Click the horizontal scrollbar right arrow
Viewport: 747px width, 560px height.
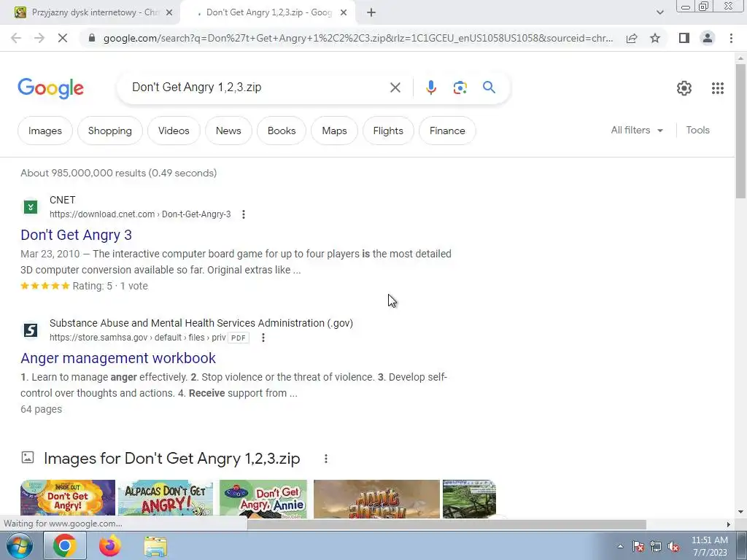(x=728, y=524)
